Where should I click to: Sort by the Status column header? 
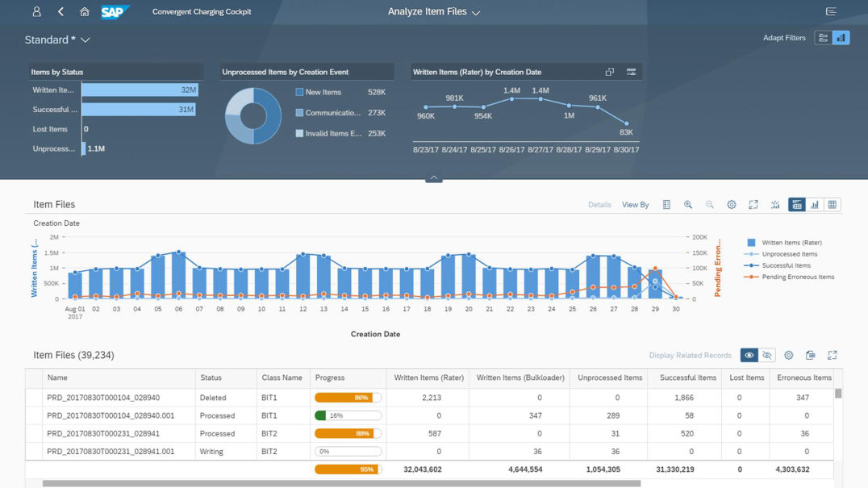click(x=211, y=377)
